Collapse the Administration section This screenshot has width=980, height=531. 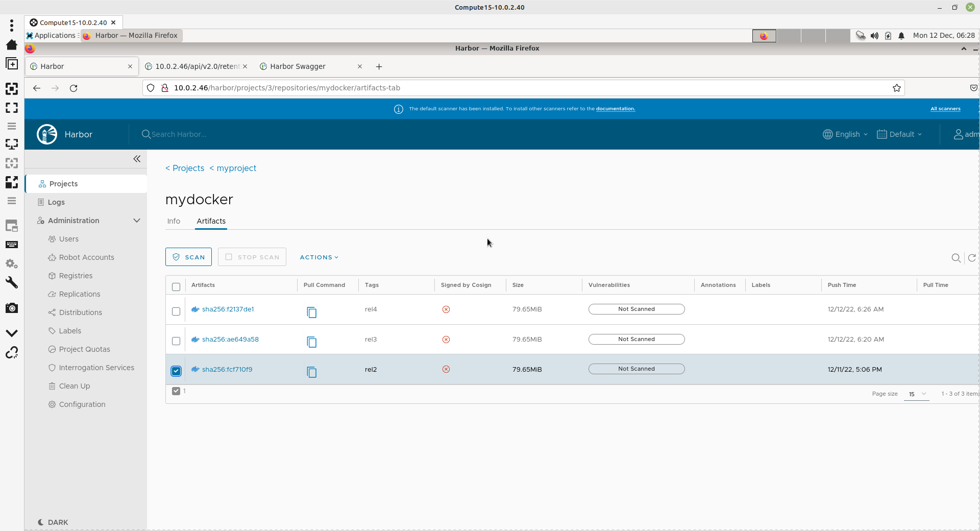point(136,221)
